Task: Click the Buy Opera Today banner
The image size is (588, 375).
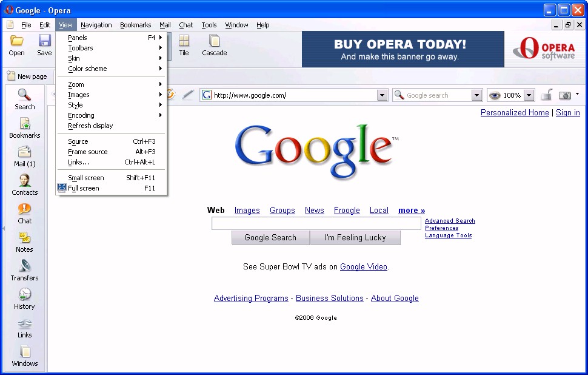Action: pyautogui.click(x=403, y=49)
